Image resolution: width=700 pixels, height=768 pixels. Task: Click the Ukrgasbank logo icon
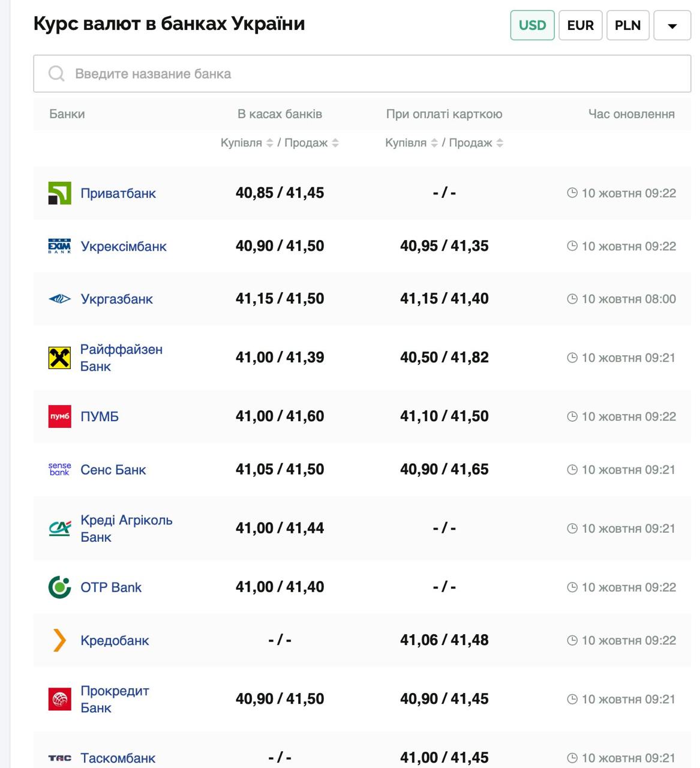(x=59, y=299)
